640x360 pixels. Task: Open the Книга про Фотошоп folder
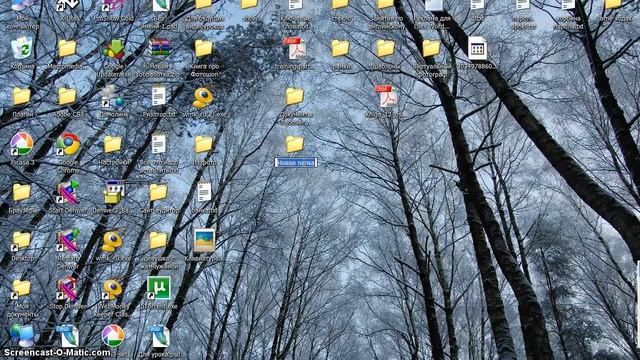click(204, 48)
